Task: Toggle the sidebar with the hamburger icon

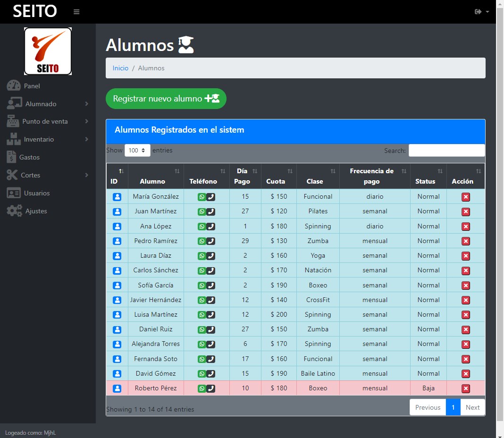Action: click(76, 12)
